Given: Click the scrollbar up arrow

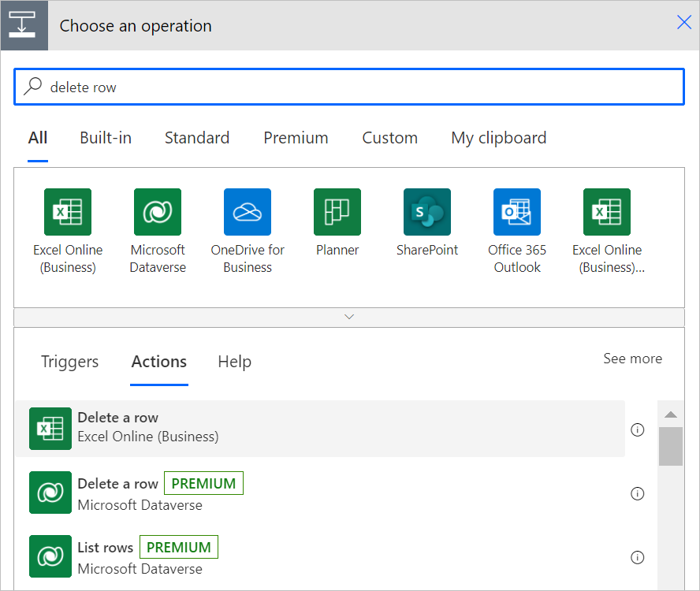Looking at the screenshot, I should pos(670,413).
